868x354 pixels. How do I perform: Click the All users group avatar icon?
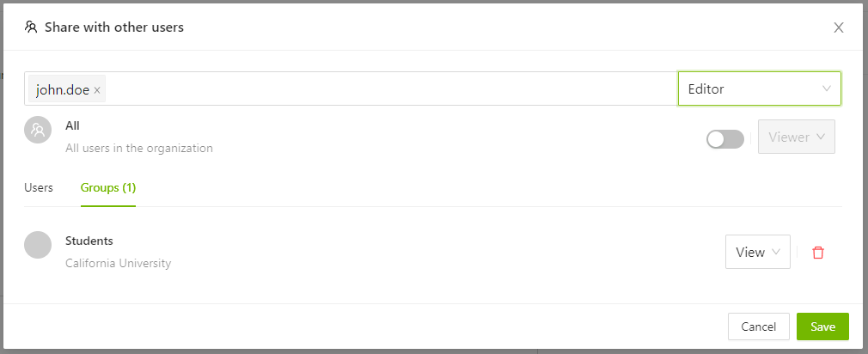pos(38,130)
